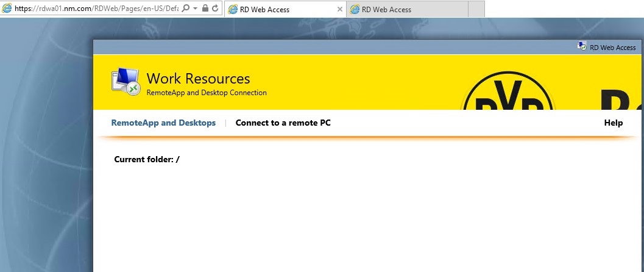Open the RemoteApp and Desktops page
Screen dimensions: 644x272
(x=163, y=123)
